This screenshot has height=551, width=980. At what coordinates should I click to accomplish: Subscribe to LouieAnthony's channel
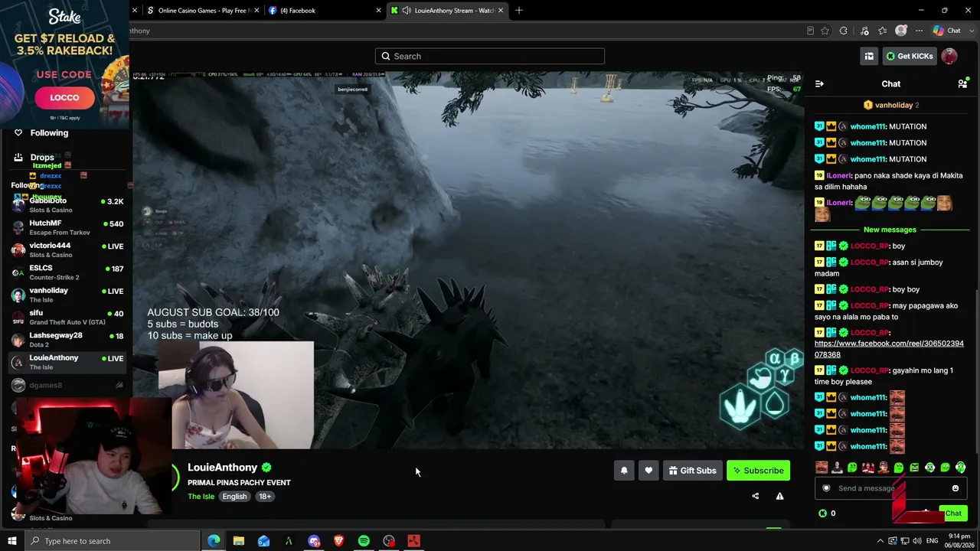pos(758,471)
